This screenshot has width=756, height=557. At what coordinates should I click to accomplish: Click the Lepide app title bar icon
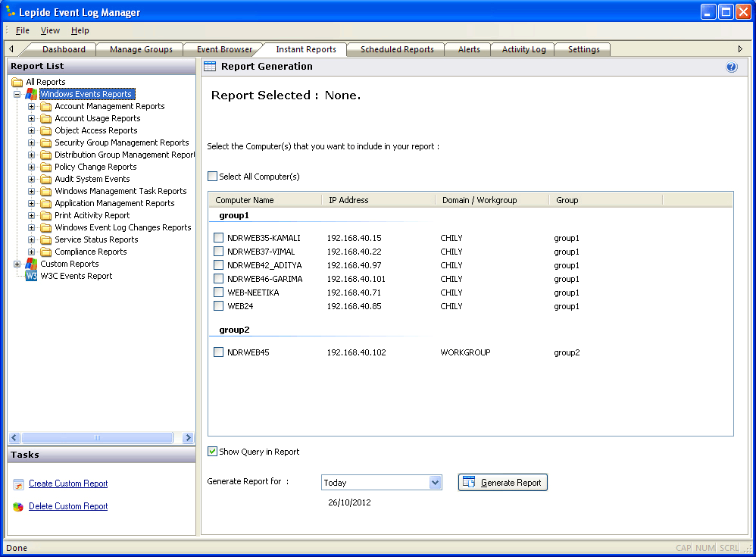[x=11, y=11]
